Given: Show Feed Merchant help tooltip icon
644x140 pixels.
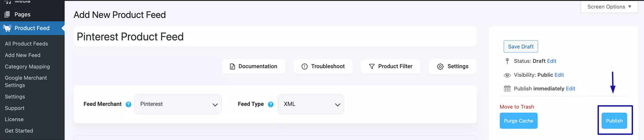Looking at the screenshot, I should click(x=128, y=104).
